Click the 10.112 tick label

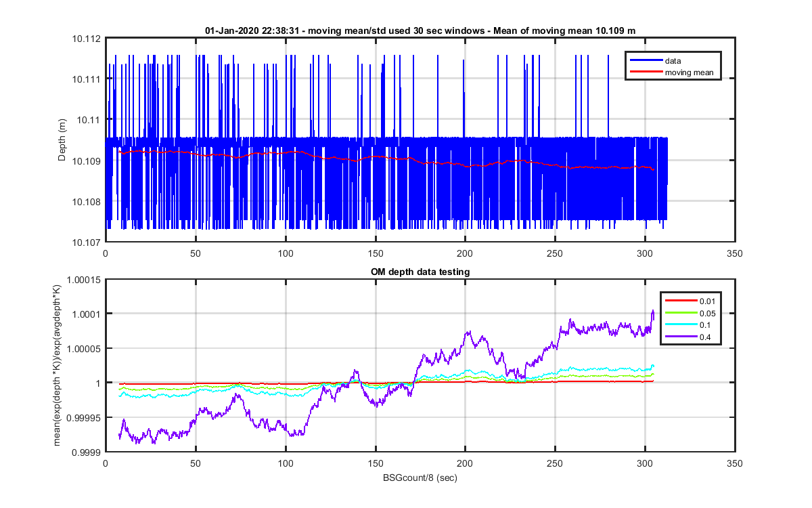click(x=87, y=39)
